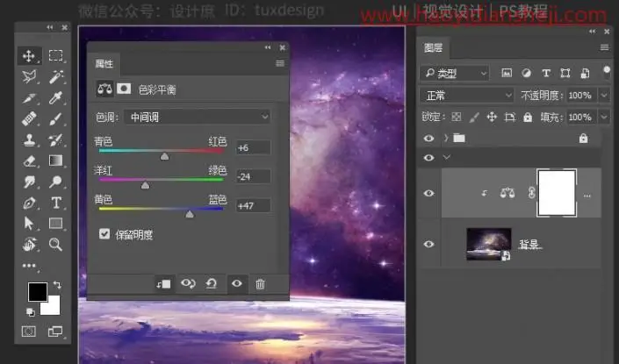This screenshot has width=619, height=364.
Task: Select the History Brush tool
Action: (x=55, y=139)
